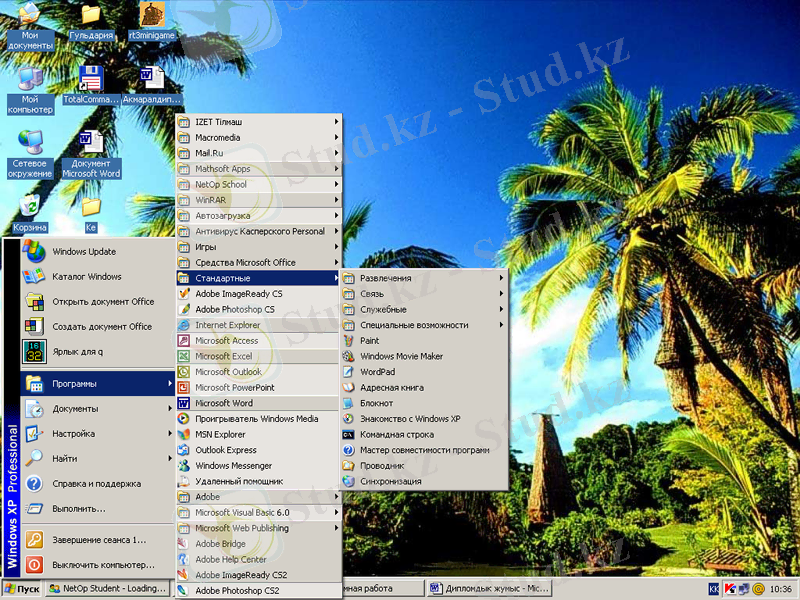Open the Мой компьютер desktop icon
This screenshot has width=800, height=600.
click(x=30, y=88)
